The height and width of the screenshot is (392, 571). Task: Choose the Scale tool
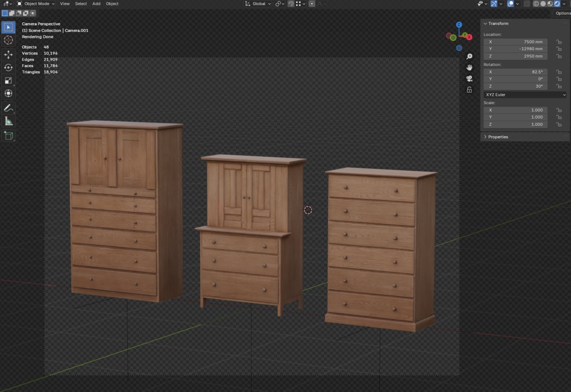8,80
